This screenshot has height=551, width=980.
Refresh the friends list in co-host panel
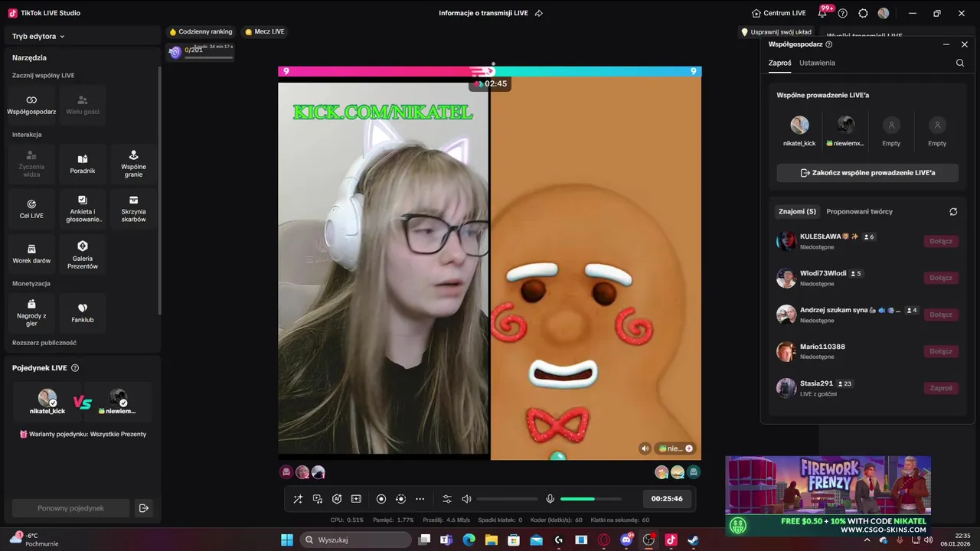953,211
